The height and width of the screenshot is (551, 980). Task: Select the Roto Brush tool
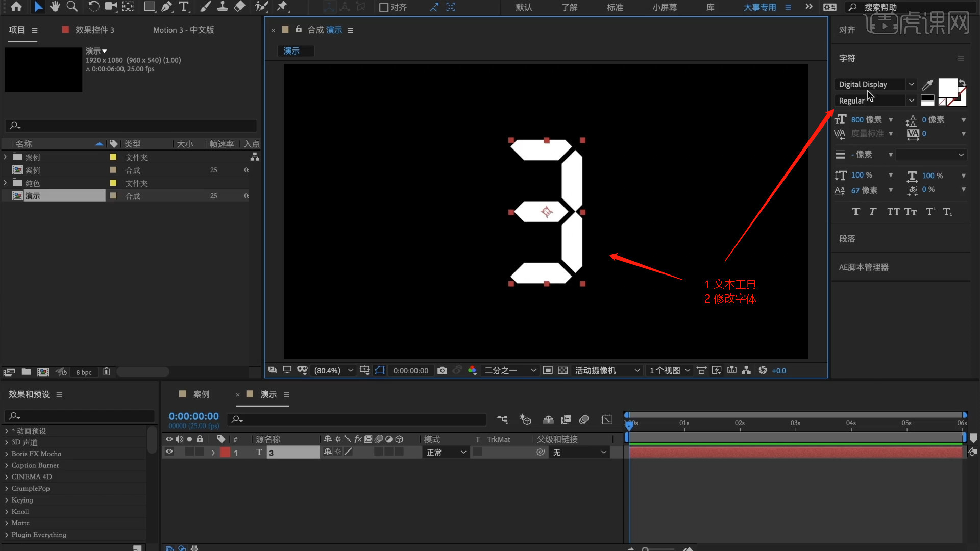pyautogui.click(x=261, y=7)
